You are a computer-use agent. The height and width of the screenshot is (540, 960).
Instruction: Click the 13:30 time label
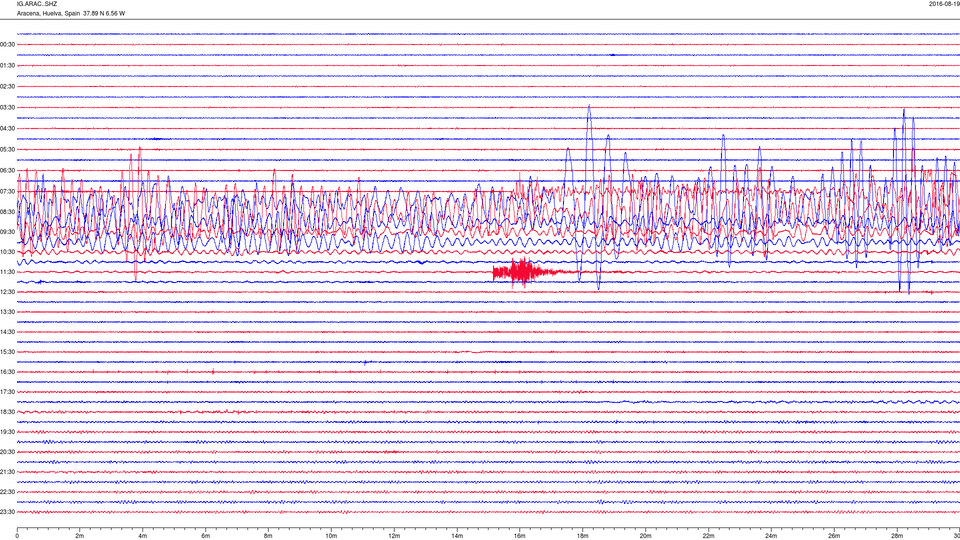7,312
